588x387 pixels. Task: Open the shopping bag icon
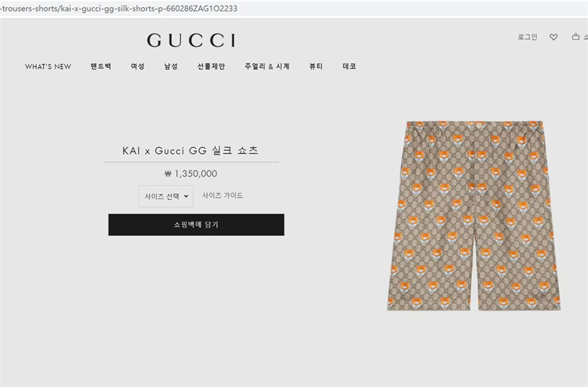tap(576, 36)
